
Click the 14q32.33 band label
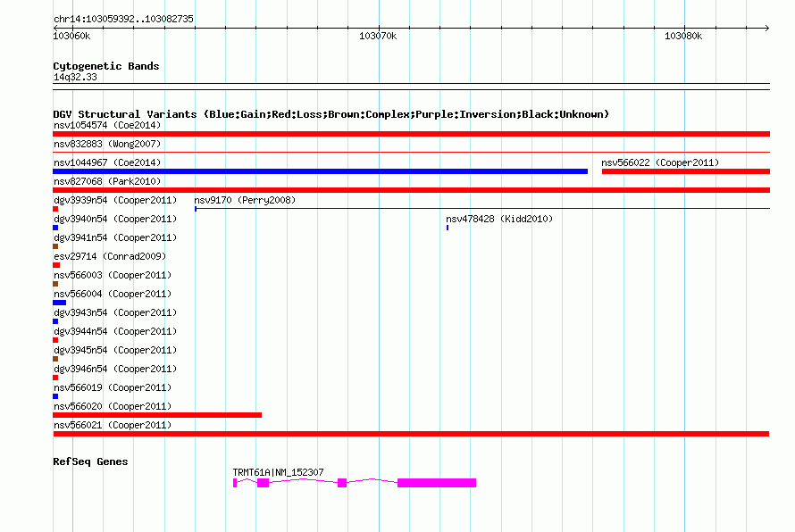[75, 77]
